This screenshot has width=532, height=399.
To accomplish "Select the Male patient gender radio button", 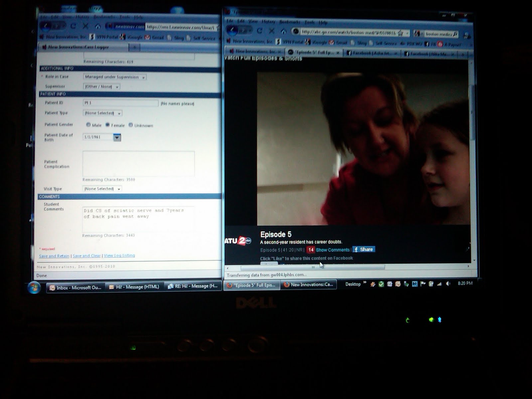I will pos(88,125).
